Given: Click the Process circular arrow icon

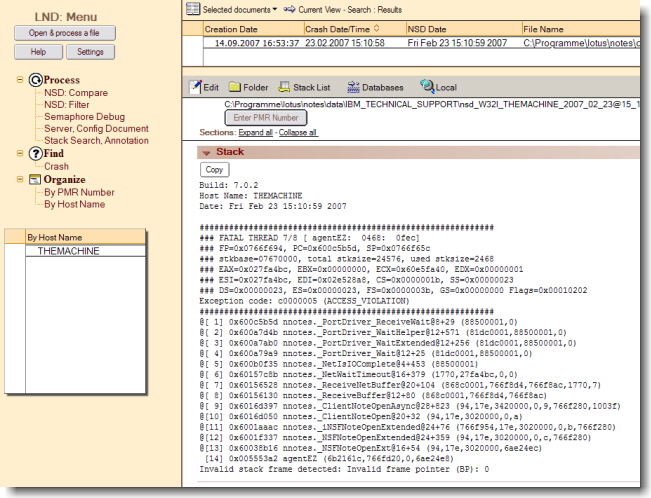Looking at the screenshot, I should (x=36, y=80).
